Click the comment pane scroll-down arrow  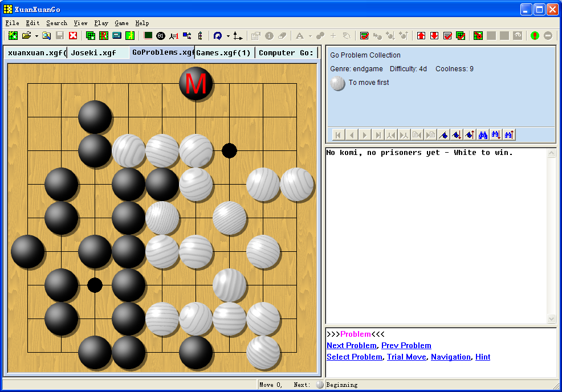coord(551,318)
